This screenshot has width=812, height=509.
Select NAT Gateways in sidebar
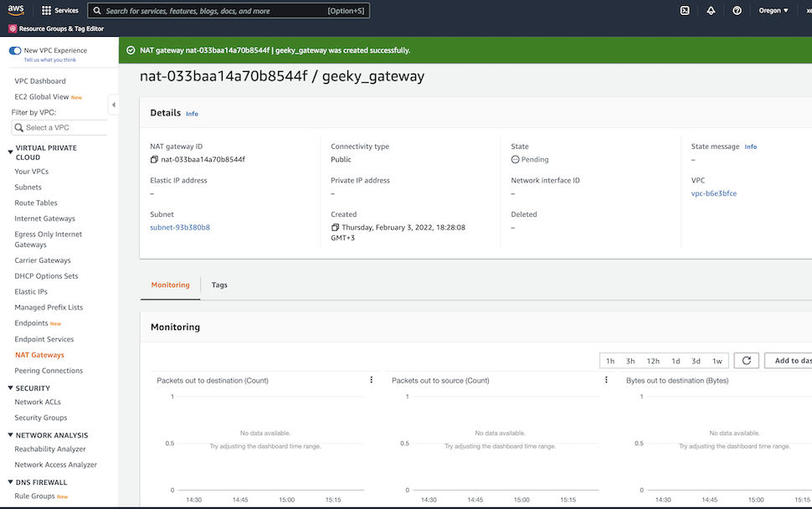coord(40,355)
